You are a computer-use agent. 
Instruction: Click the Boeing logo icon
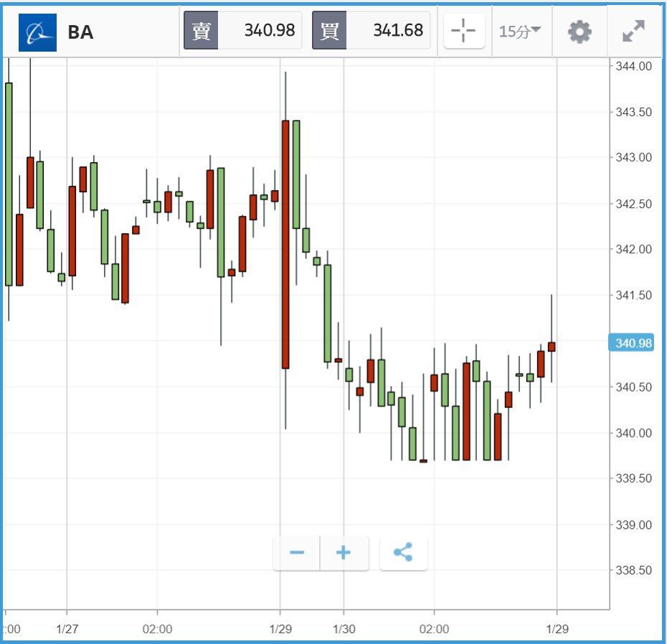(37, 32)
